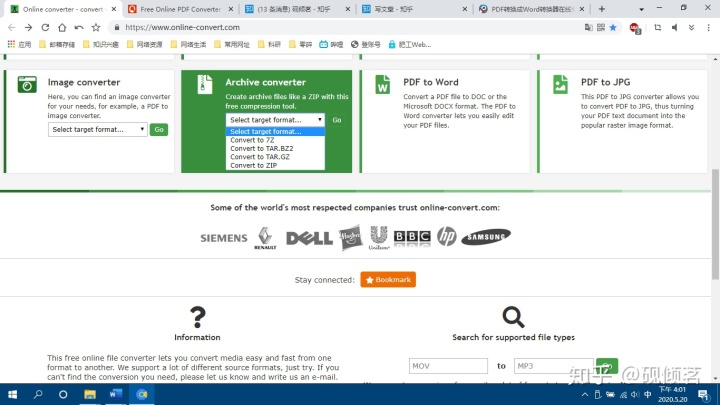Open the notification center icon
720x405 pixels.
coord(703,394)
